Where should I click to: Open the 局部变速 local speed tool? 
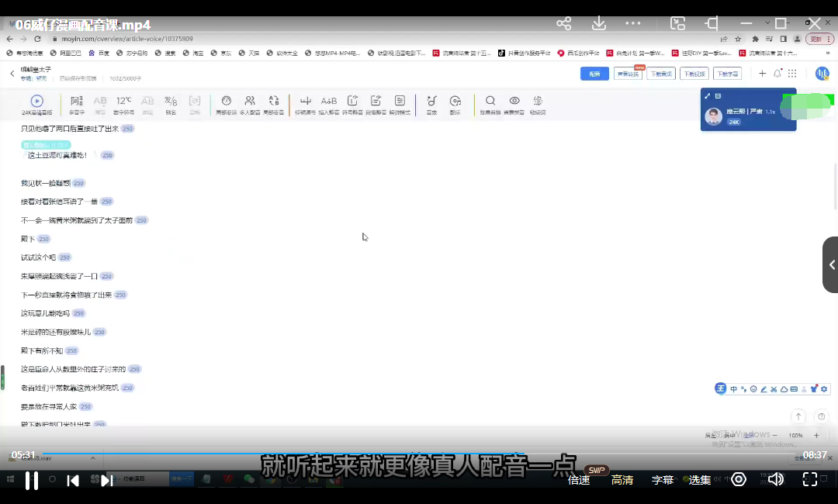[226, 105]
